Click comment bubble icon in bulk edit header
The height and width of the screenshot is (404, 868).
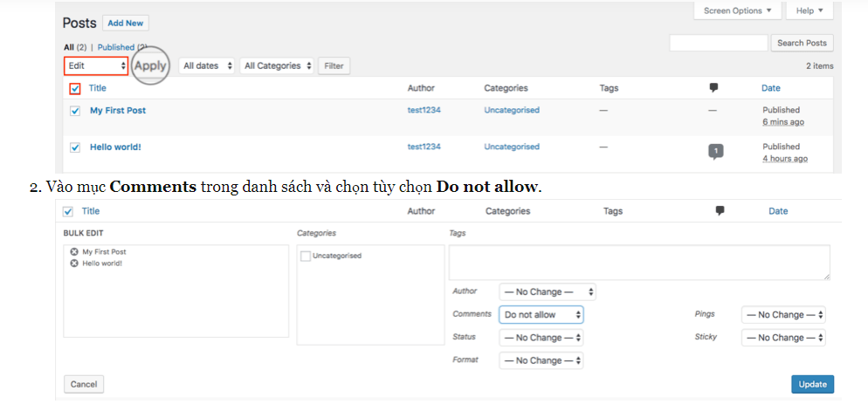(x=720, y=211)
